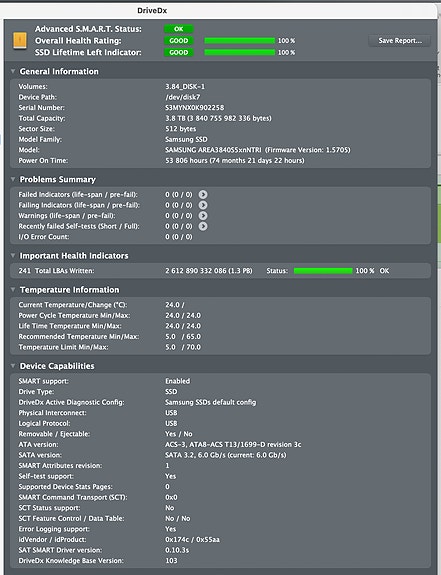This screenshot has width=441, height=575.
Task: Click the Overall Health Rating progress bar
Action: click(x=239, y=40)
